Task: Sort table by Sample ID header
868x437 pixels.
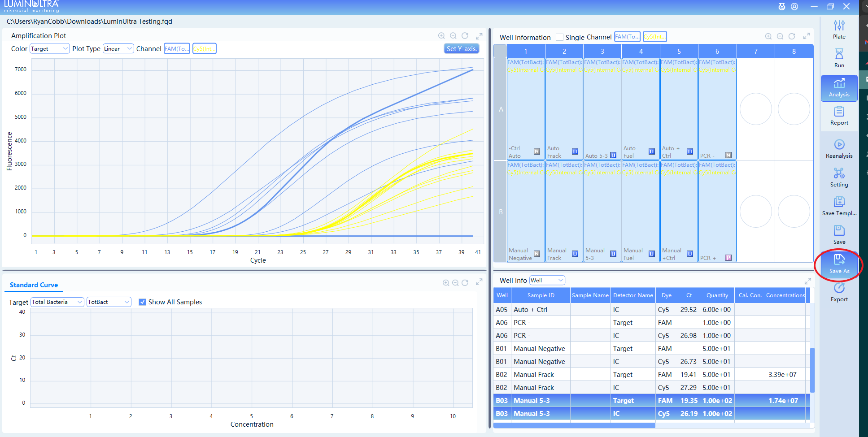Action: click(541, 295)
